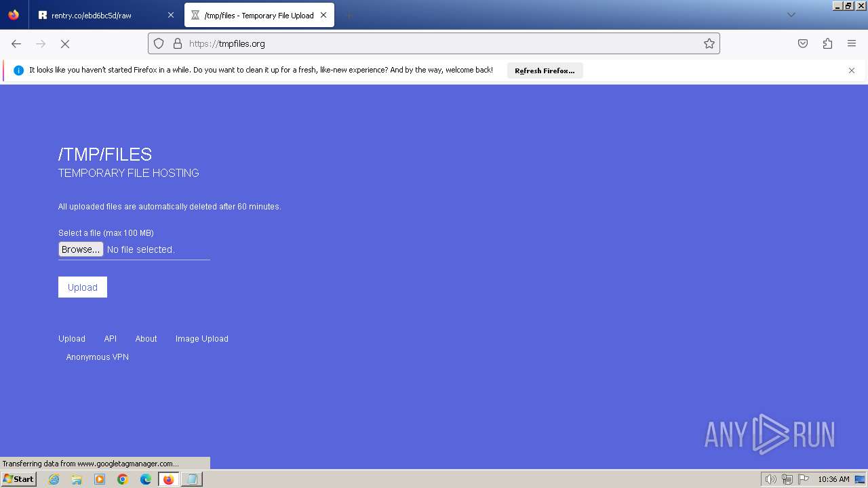Open the API link

click(x=111, y=339)
